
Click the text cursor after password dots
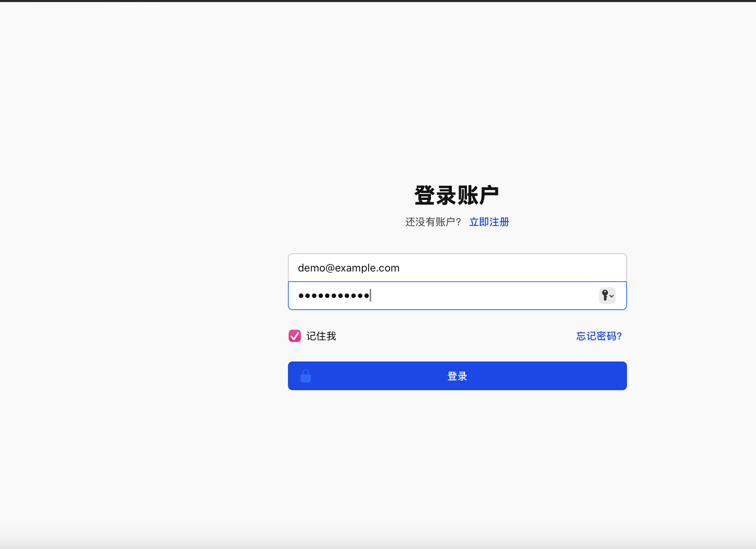(370, 295)
